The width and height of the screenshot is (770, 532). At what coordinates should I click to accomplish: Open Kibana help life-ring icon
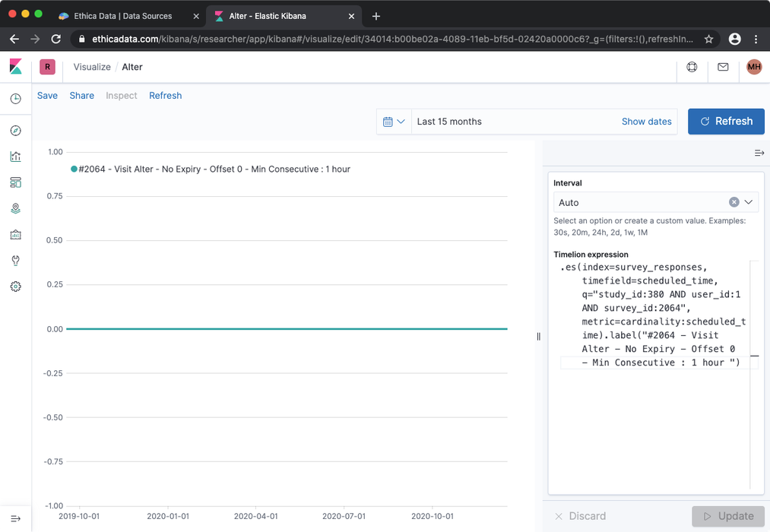(x=691, y=67)
